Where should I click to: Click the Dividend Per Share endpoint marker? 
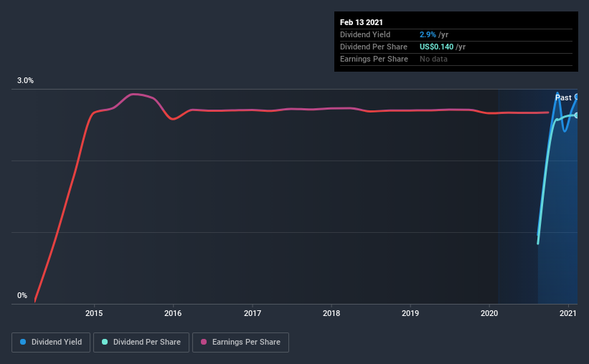tap(576, 115)
